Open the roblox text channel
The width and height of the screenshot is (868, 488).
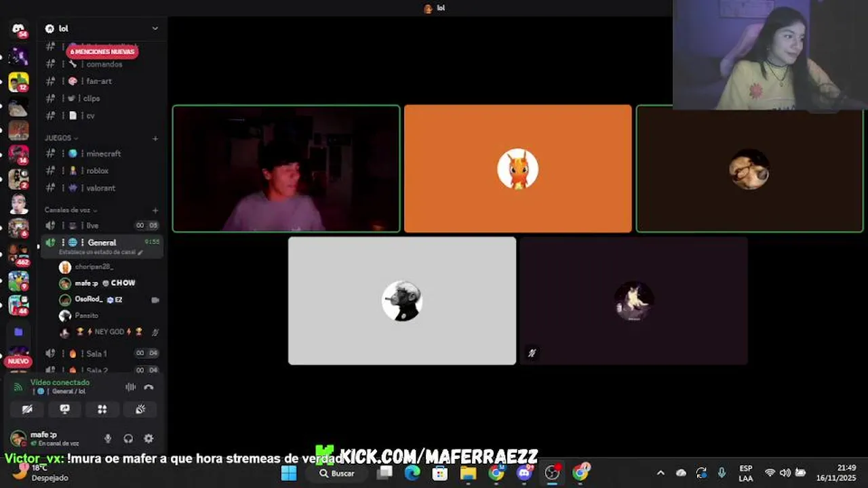pyautogui.click(x=102, y=171)
